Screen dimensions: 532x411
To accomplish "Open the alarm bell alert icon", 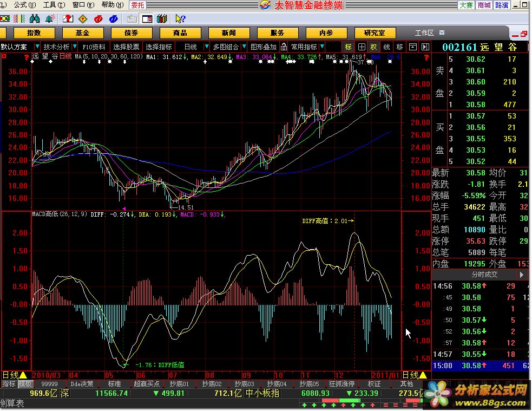I will tap(50, 18).
